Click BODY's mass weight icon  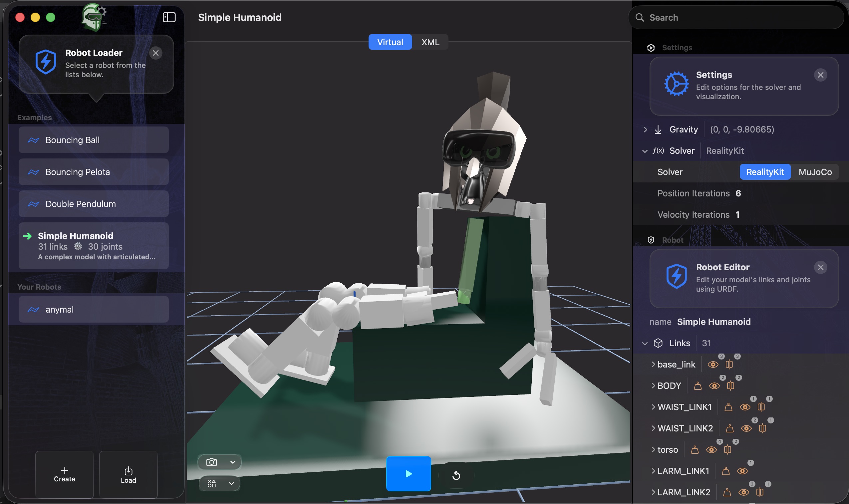[x=698, y=386]
